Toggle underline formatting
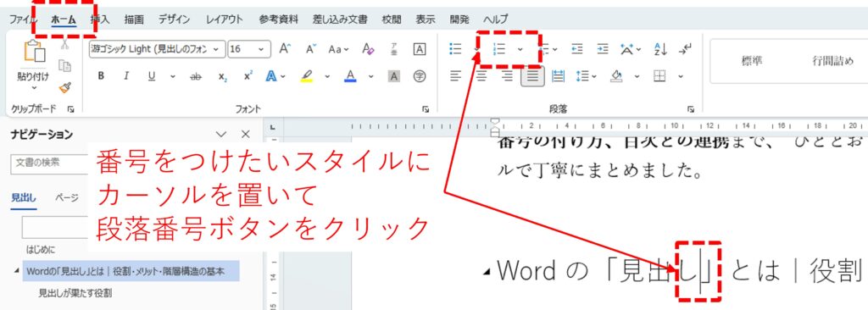This screenshot has width=868, height=310. tap(152, 76)
